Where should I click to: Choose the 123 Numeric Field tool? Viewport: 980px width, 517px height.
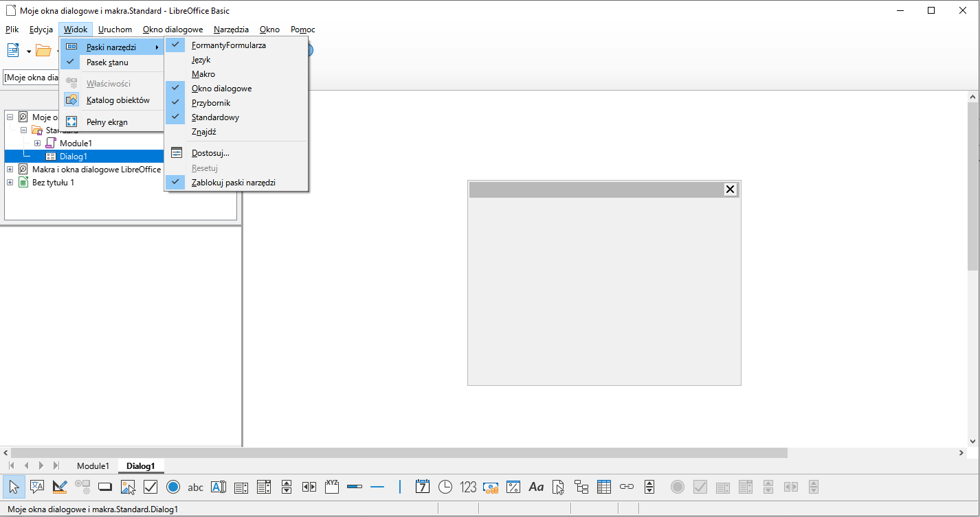[x=468, y=487]
